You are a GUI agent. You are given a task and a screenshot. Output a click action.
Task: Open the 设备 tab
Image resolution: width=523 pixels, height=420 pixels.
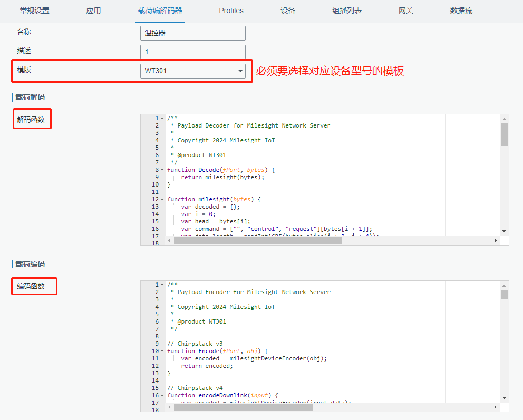(288, 11)
